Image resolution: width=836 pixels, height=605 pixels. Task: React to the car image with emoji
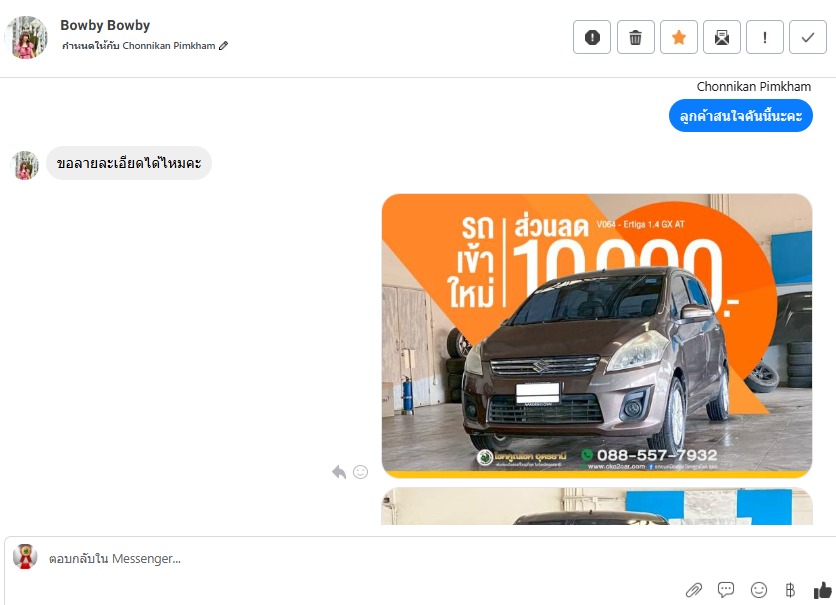pyautogui.click(x=360, y=472)
